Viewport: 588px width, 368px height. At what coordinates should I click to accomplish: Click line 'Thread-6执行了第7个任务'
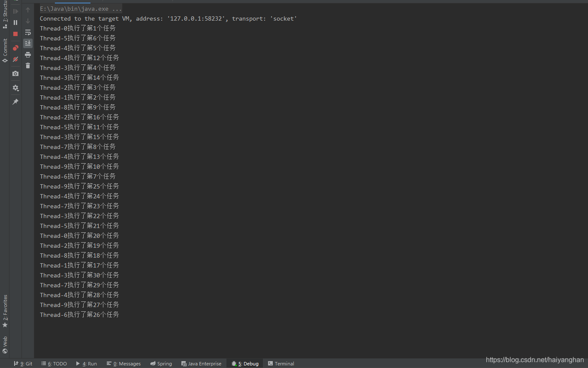(78, 176)
